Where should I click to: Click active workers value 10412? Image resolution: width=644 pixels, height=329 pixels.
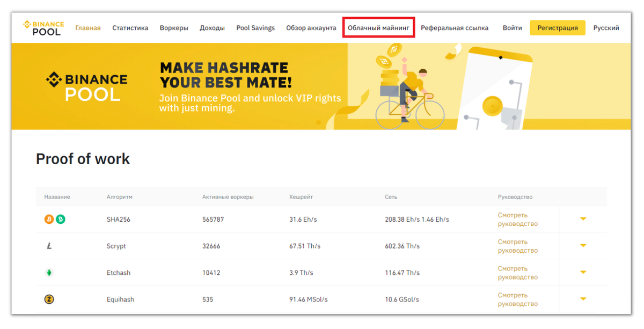[211, 273]
